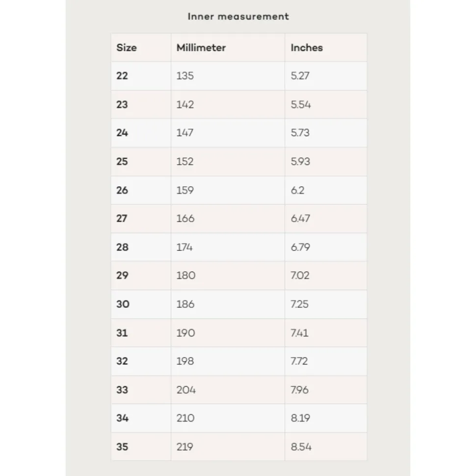Select size 26 row label
Image resolution: width=476 pixels, height=476 pixels.
pyautogui.click(x=122, y=190)
